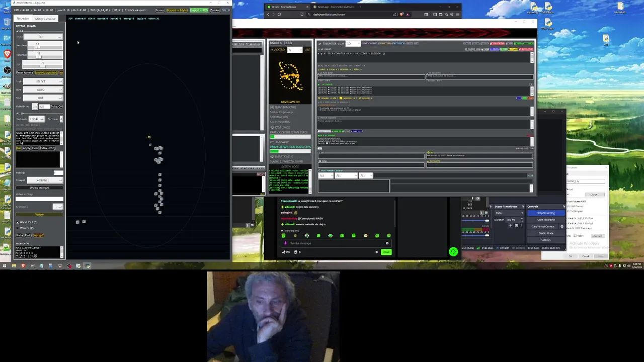Screen dimensions: 644x362
Task: Select yellow marker node in 3D viewport
Action: 149,137
